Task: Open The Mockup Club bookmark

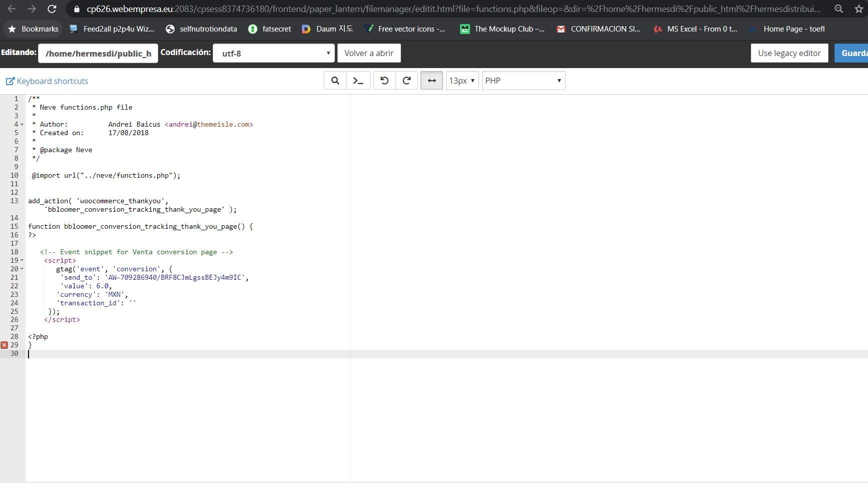Action: 503,29
